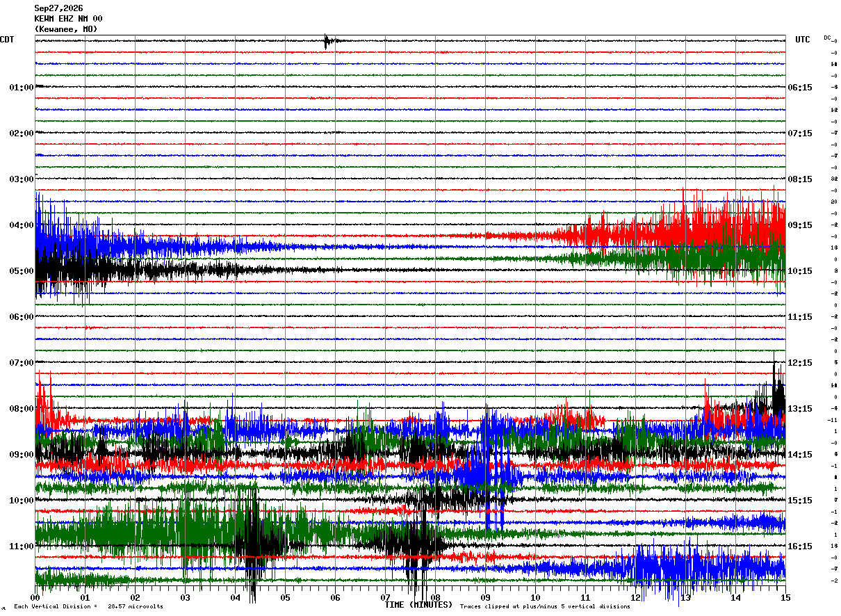Click the 08:00 CDT time label
841x616 pixels.
pyautogui.click(x=22, y=409)
